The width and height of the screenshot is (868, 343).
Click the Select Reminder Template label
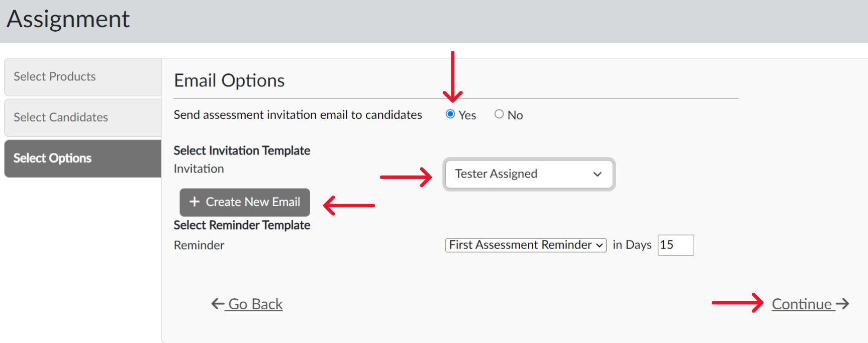point(242,225)
